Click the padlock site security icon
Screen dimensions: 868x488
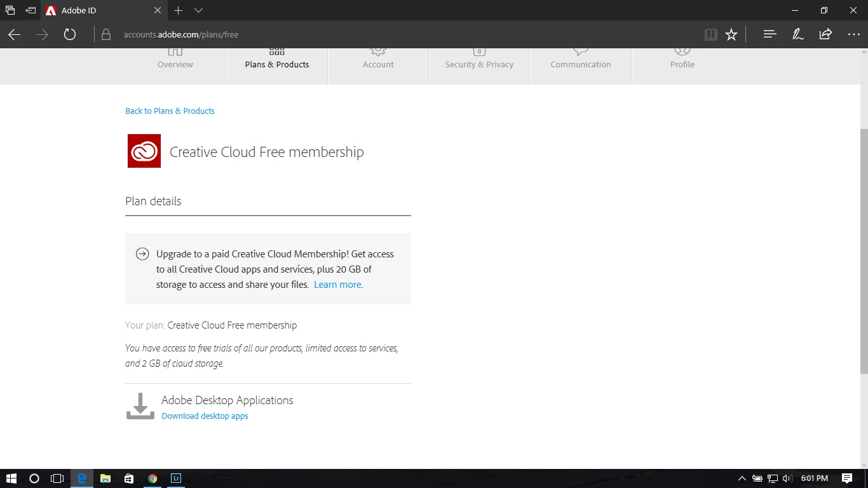click(106, 34)
